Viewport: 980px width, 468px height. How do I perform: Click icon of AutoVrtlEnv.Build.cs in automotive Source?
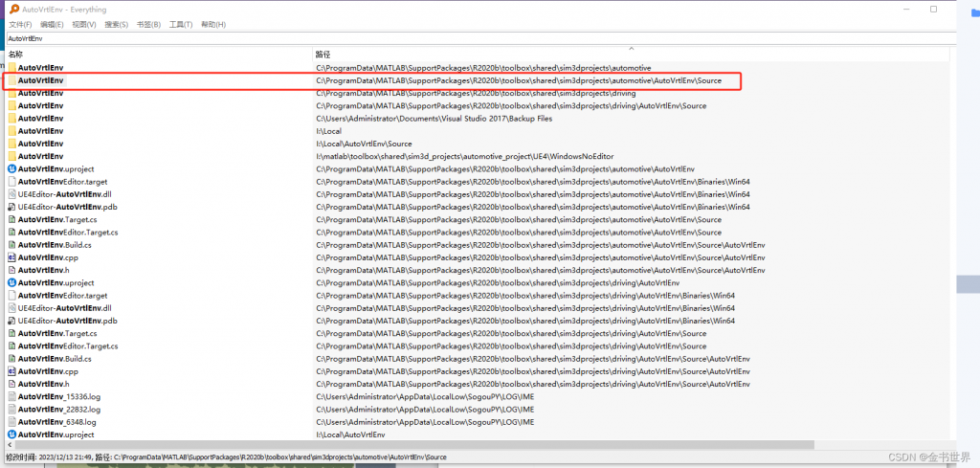point(12,245)
